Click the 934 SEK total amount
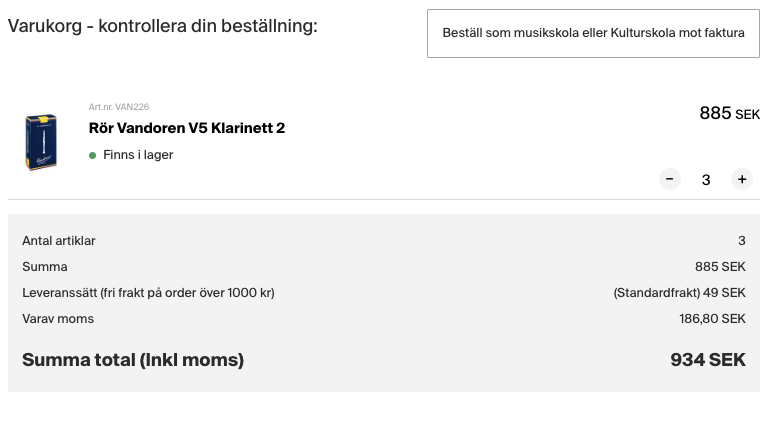Image resolution: width=773 pixels, height=425 pixels. 707,360
